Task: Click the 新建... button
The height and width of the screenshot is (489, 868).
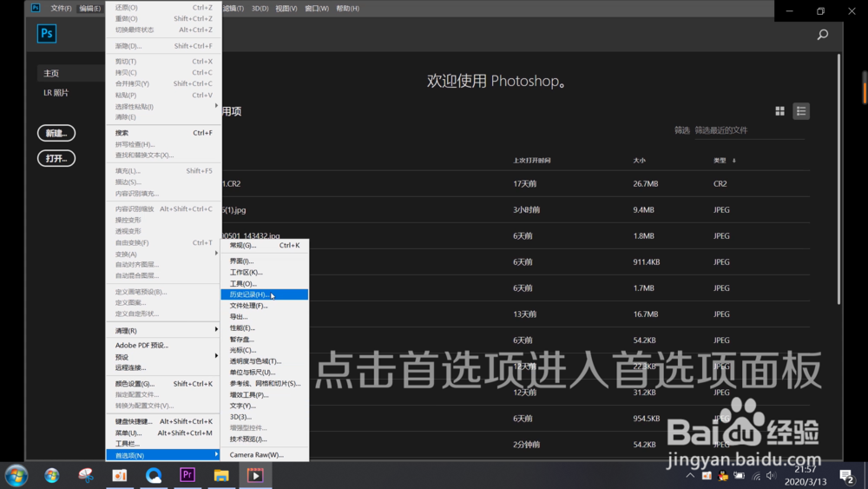Action: pos(56,133)
